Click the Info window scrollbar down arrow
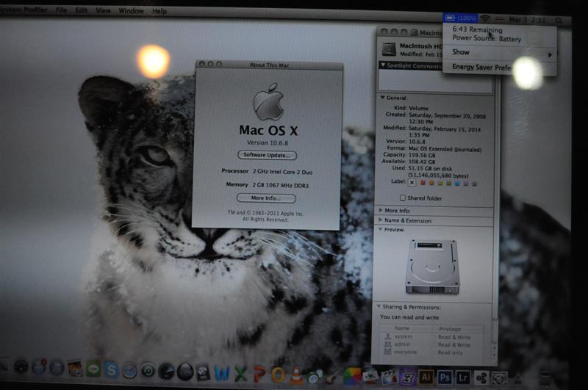 pos(494,355)
